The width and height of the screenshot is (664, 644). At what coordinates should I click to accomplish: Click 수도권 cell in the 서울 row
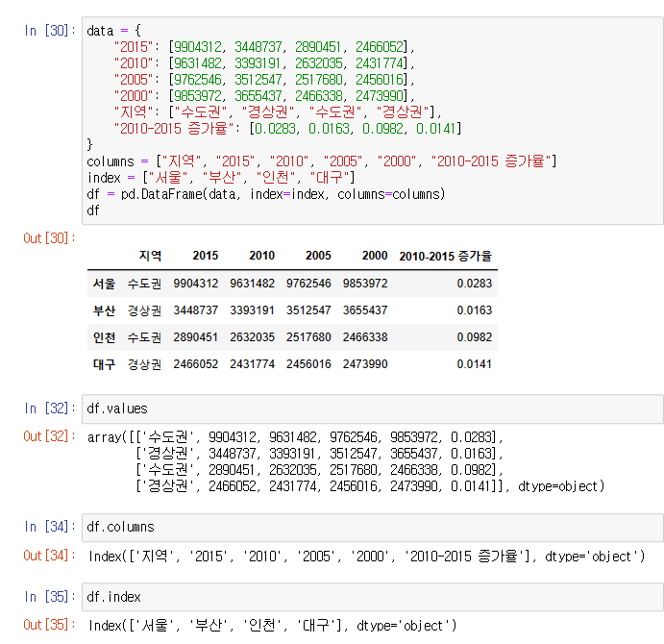pyautogui.click(x=144, y=284)
